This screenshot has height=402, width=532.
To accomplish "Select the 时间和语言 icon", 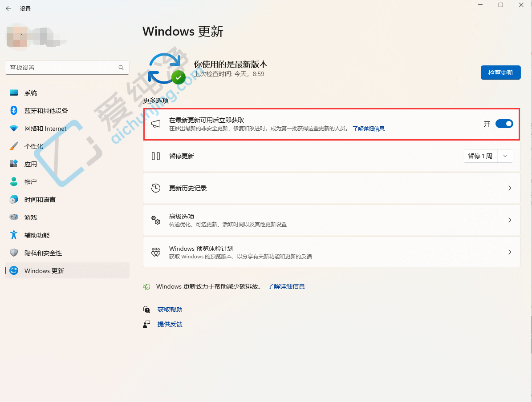I will click(12, 199).
